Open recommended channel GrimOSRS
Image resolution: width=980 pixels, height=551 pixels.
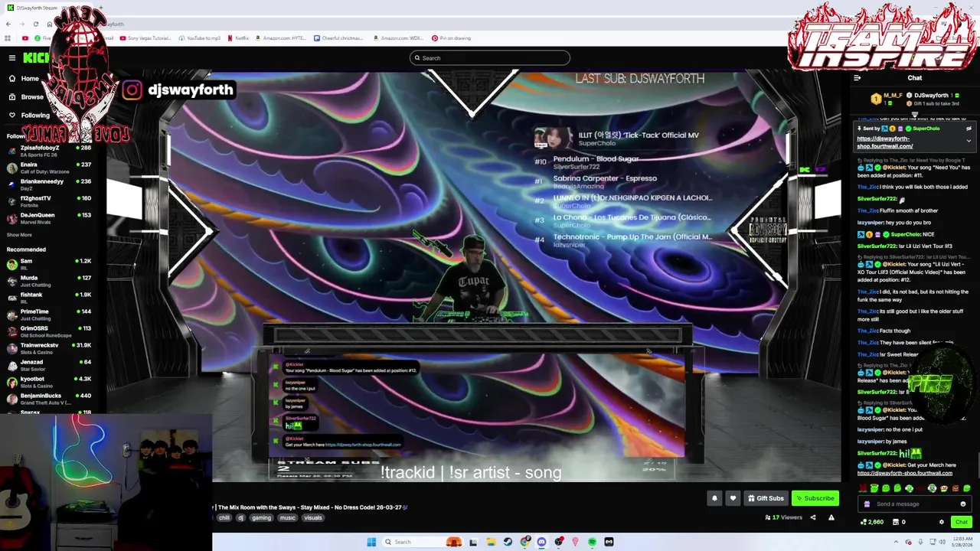(x=49, y=331)
